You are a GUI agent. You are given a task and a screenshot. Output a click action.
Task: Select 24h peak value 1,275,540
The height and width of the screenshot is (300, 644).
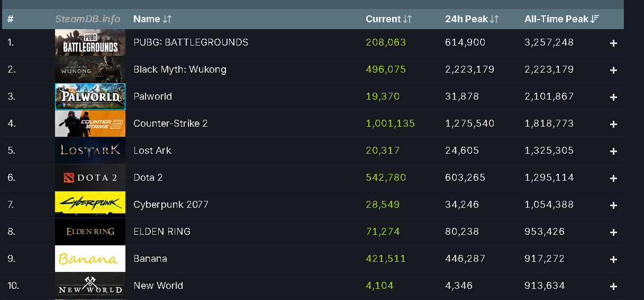[470, 123]
